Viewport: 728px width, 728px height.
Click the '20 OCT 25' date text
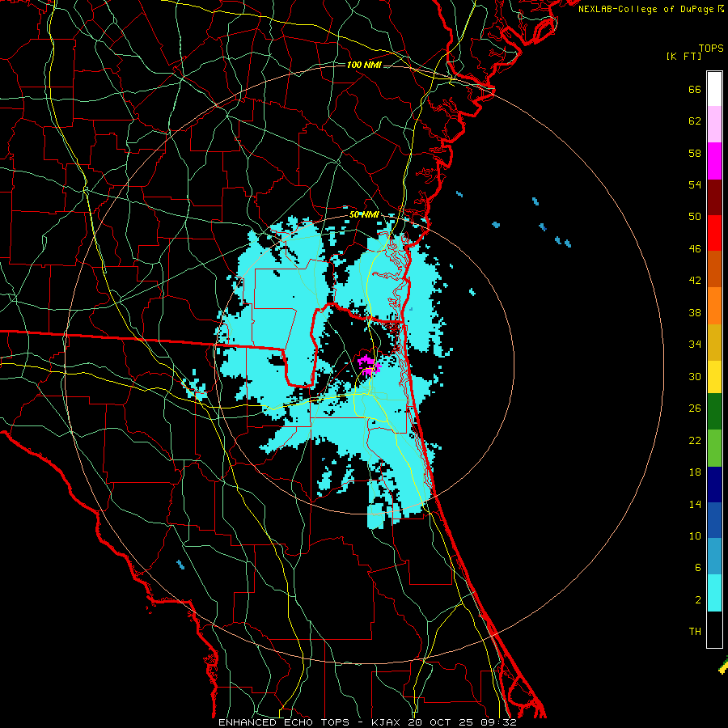(x=441, y=722)
